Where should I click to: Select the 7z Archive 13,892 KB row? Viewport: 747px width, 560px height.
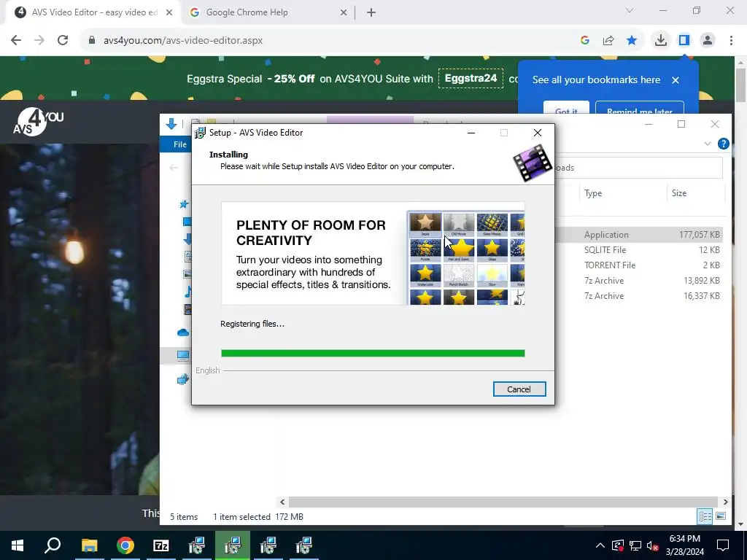(638, 281)
